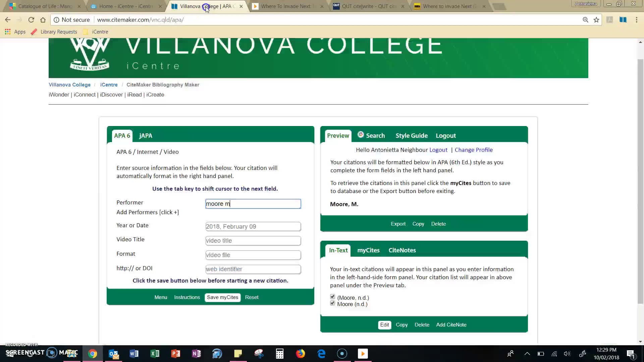The height and width of the screenshot is (362, 644).
Task: Click the Change Profile link
Action: (x=474, y=150)
